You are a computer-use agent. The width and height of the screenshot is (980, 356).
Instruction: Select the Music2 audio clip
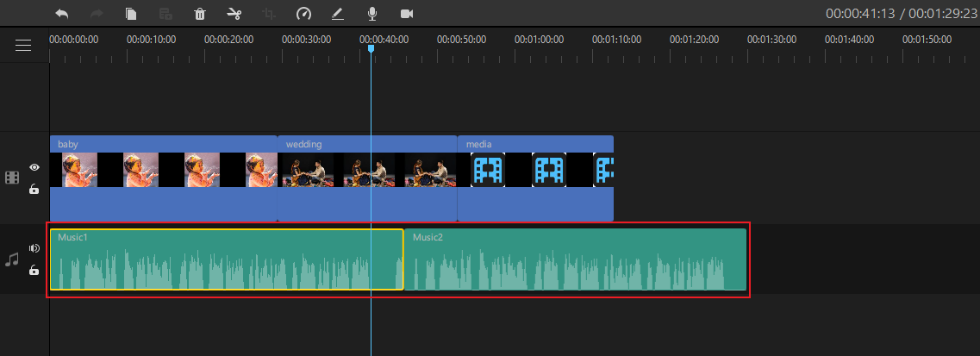pyautogui.click(x=576, y=259)
